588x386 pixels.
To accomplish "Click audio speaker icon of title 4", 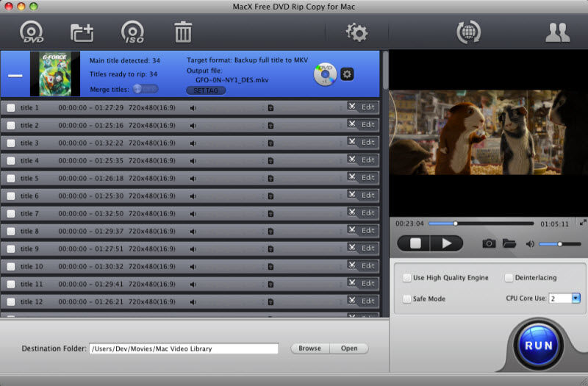I will coord(193,161).
